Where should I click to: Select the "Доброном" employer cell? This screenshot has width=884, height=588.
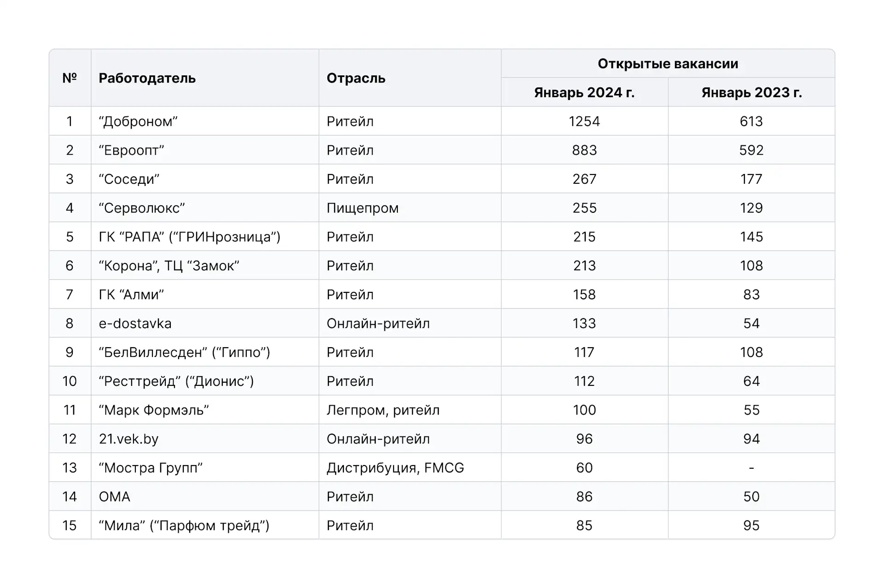point(138,122)
